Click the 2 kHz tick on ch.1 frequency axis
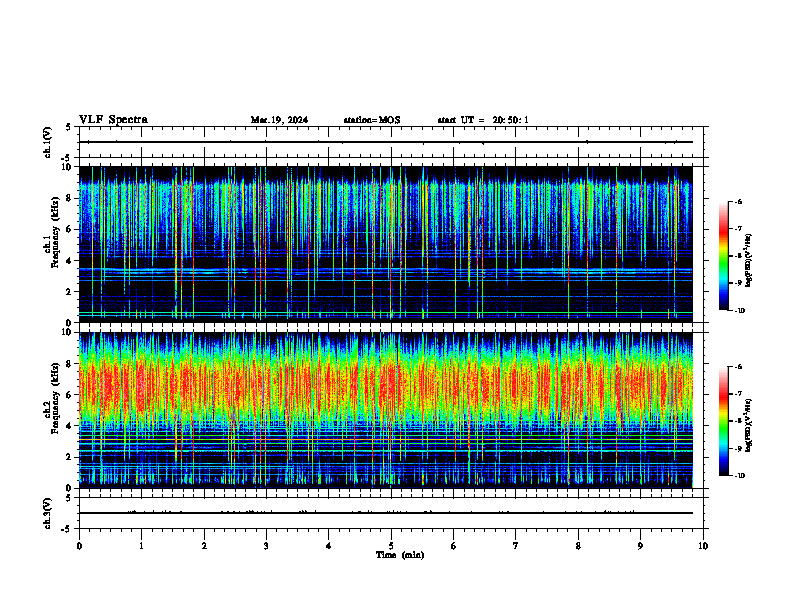The image size is (792, 612). 70,291
